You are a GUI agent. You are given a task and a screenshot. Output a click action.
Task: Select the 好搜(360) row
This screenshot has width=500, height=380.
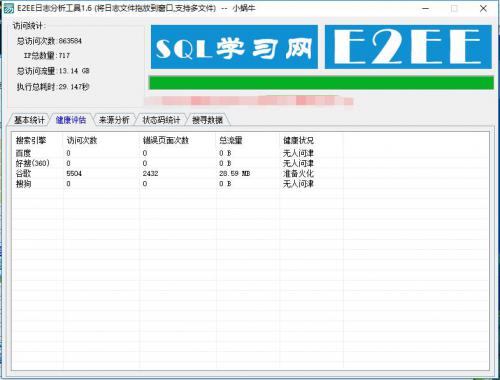click(250, 163)
